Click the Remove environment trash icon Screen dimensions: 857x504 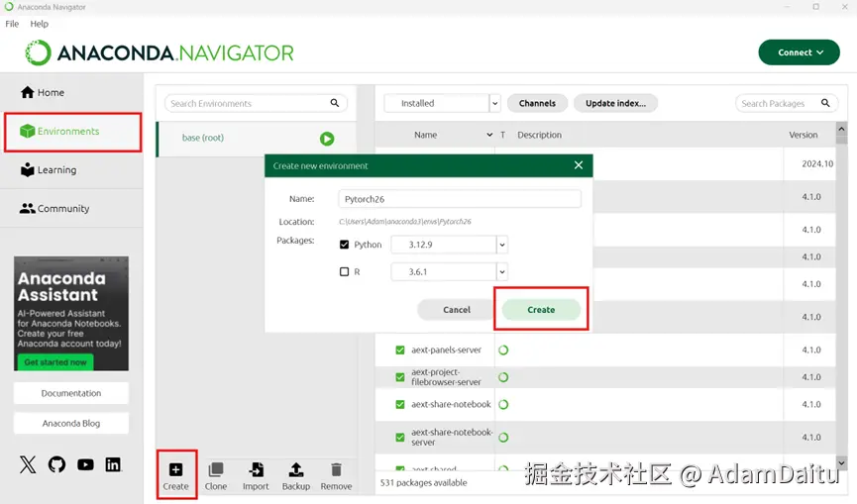(336, 469)
